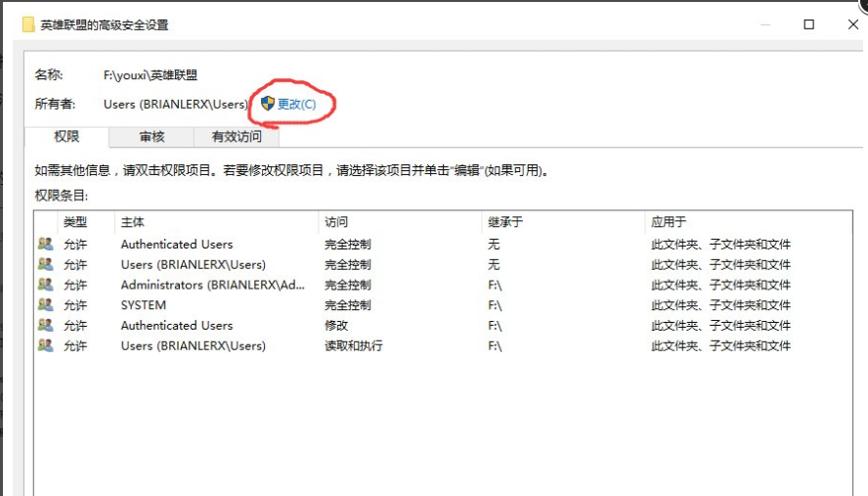
Task: Click the icon of the Users 读取和执行 entry
Action: click(46, 345)
